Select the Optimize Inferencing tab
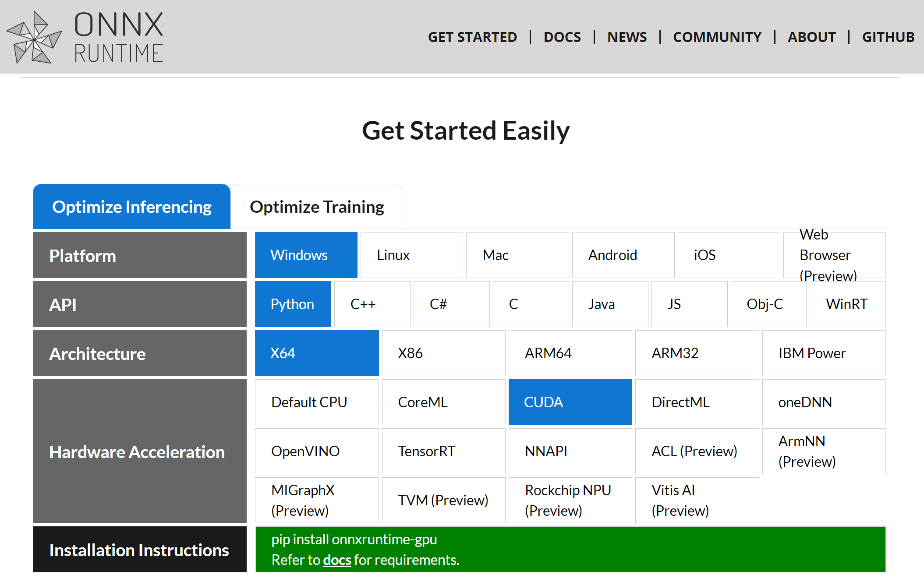Image resolution: width=924 pixels, height=578 pixels. tap(131, 207)
